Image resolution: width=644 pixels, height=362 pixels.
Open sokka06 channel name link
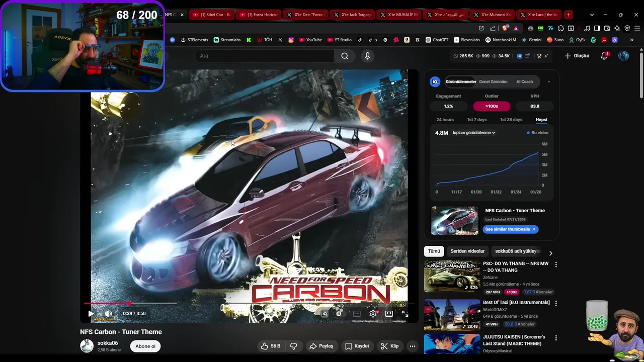pos(108,343)
